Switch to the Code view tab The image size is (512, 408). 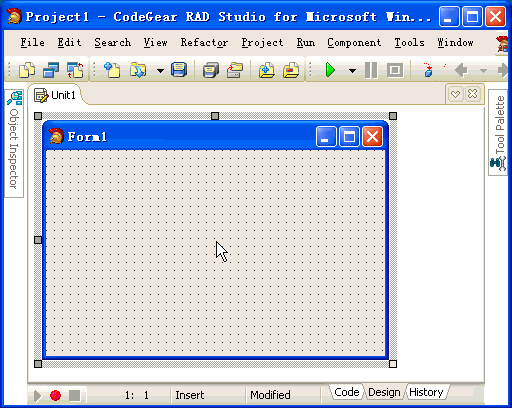(347, 392)
